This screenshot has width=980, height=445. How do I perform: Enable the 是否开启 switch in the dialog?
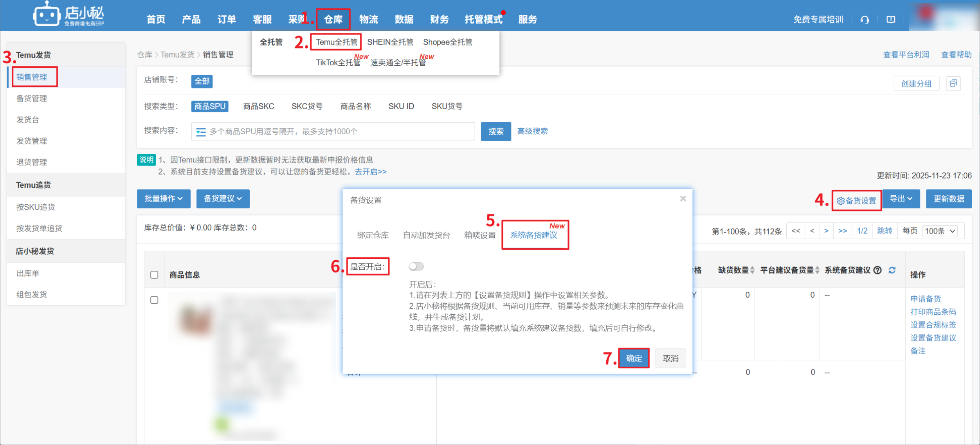[x=416, y=266]
